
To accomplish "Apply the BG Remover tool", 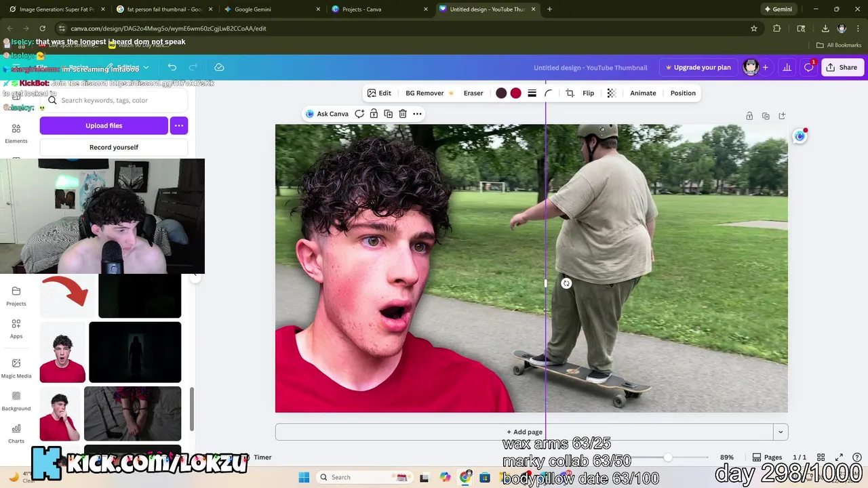I will tap(429, 93).
